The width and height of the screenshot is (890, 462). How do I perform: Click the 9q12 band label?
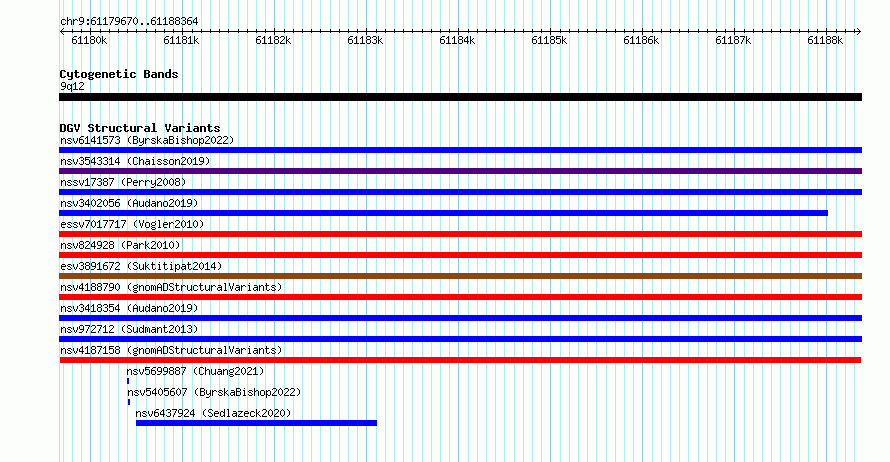point(72,86)
